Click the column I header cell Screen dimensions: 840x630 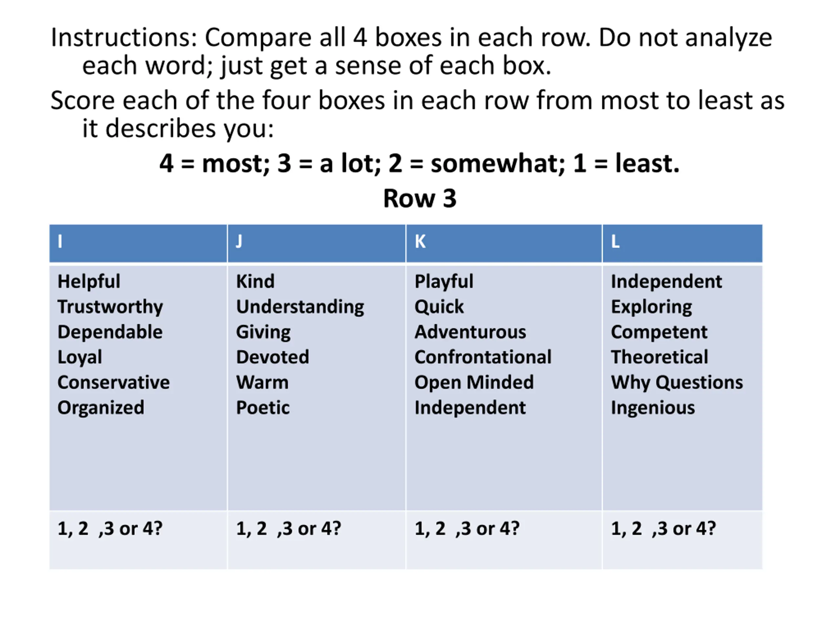(138, 243)
